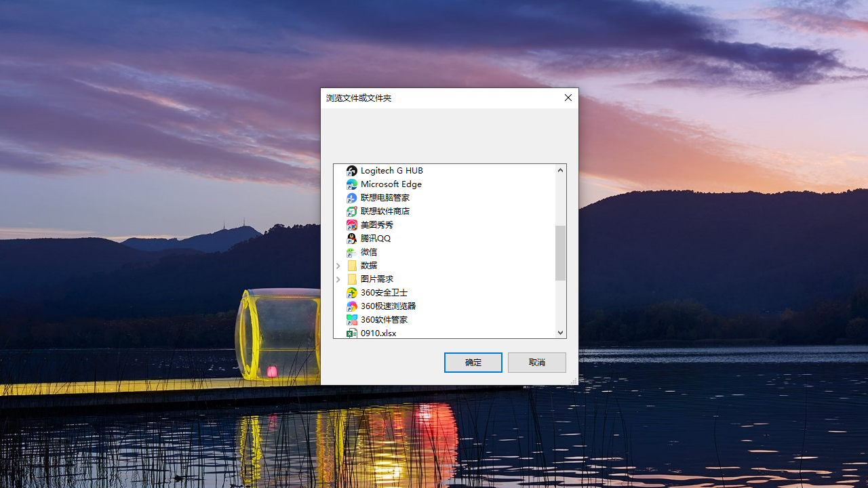Screen dimensions: 868x488
Task: Select the Logitech G HUB entry
Action: coord(392,170)
